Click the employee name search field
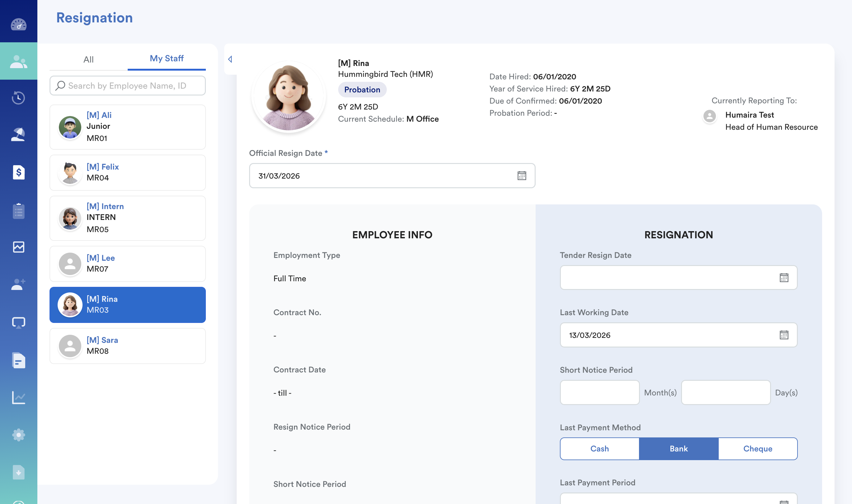The image size is (852, 504). pyautogui.click(x=127, y=86)
